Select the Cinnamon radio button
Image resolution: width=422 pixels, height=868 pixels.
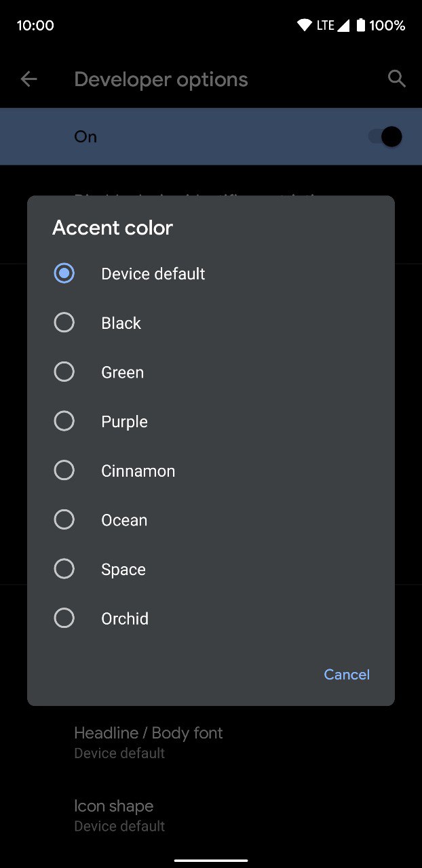(64, 470)
